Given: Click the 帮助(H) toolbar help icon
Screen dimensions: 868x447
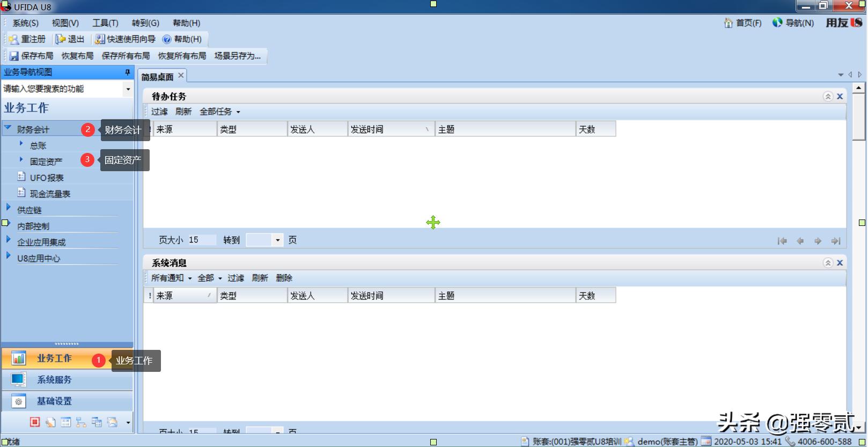Looking at the screenshot, I should tap(167, 39).
